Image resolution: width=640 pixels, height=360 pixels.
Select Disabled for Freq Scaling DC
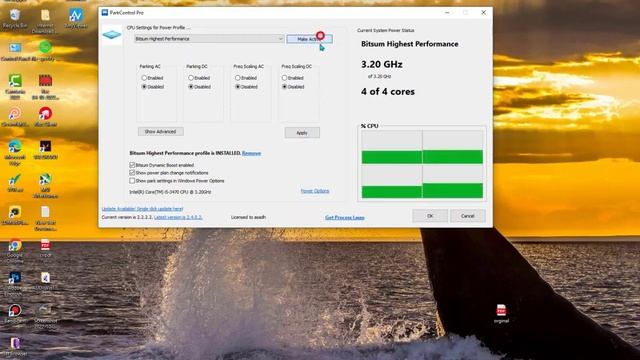click(293, 87)
